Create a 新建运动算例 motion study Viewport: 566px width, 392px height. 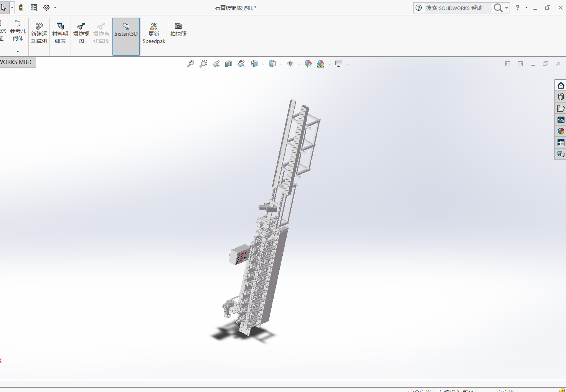click(39, 33)
